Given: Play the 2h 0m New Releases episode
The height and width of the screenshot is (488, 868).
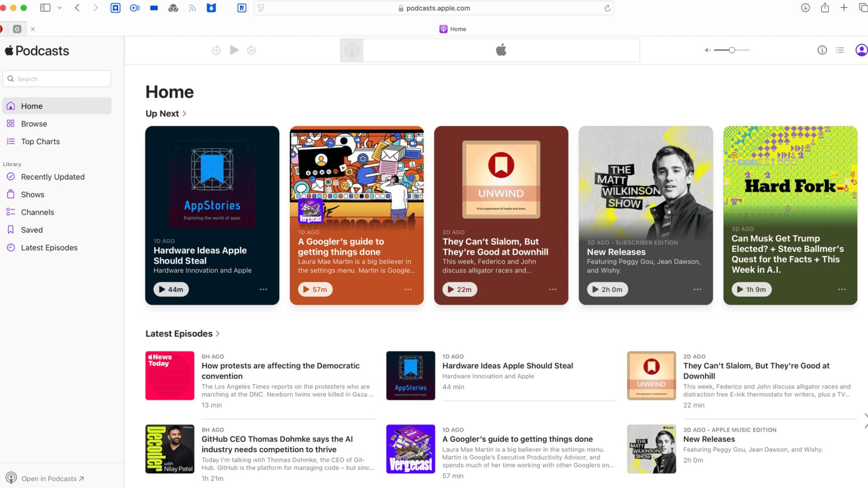Looking at the screenshot, I should [608, 289].
